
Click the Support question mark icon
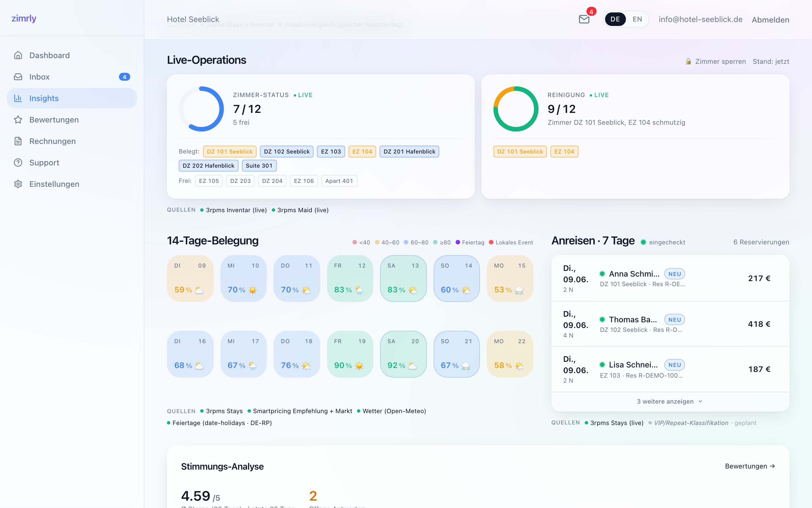coord(18,163)
